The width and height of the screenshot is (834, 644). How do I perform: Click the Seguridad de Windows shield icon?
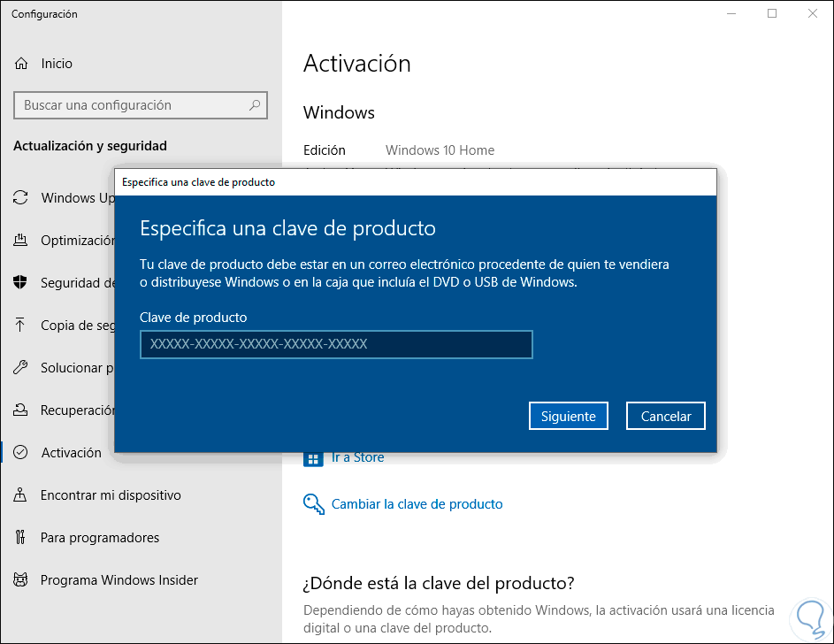[20, 283]
